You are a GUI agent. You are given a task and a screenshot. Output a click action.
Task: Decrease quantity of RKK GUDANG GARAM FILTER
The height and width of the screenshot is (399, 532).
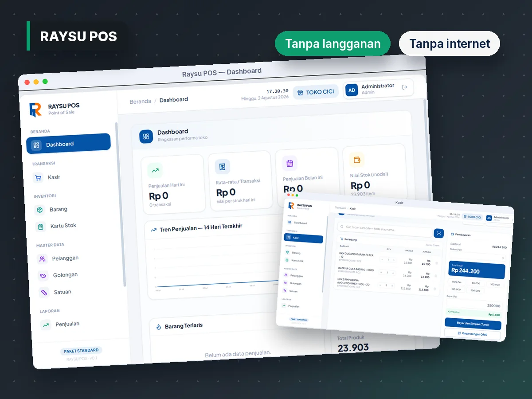pyautogui.click(x=382, y=259)
